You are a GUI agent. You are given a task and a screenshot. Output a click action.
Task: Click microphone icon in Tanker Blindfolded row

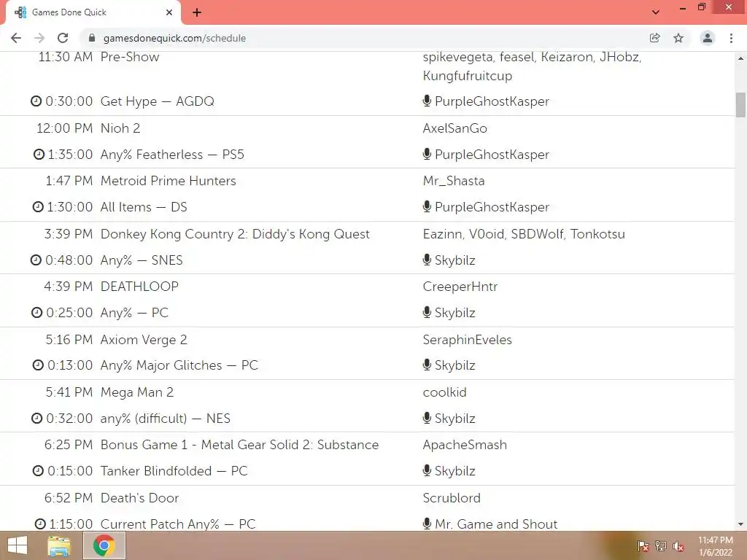click(x=427, y=470)
